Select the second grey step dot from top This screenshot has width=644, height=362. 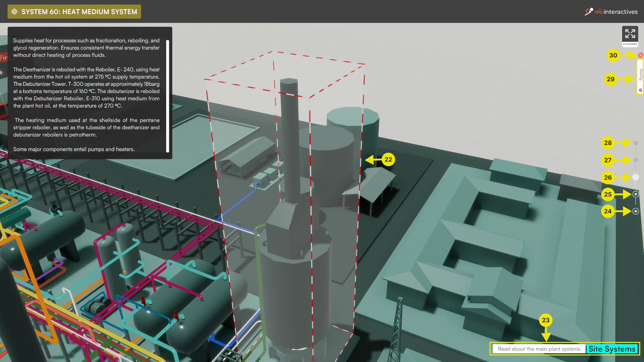(x=635, y=160)
